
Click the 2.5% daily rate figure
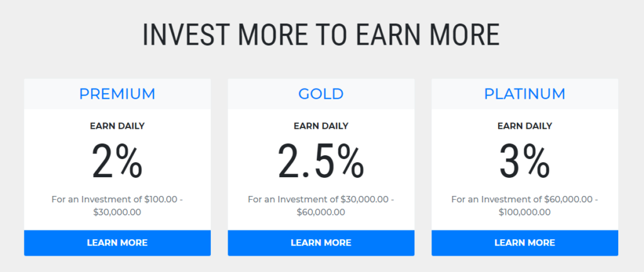(x=321, y=161)
